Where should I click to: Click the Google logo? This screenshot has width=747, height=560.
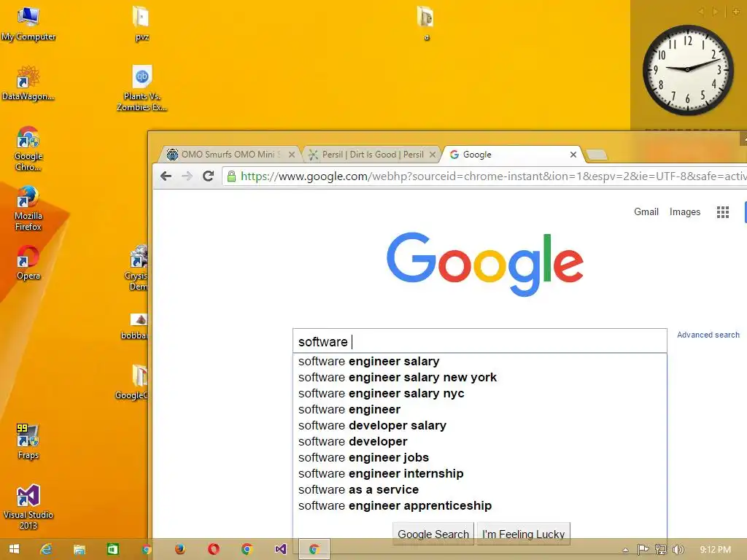(x=485, y=264)
